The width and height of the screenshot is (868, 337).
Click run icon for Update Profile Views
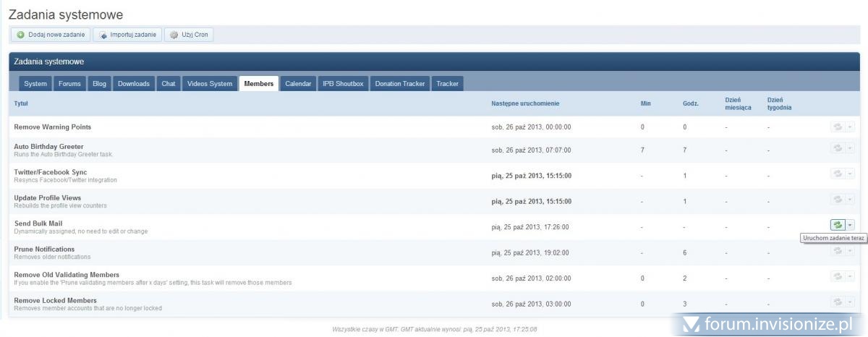838,200
